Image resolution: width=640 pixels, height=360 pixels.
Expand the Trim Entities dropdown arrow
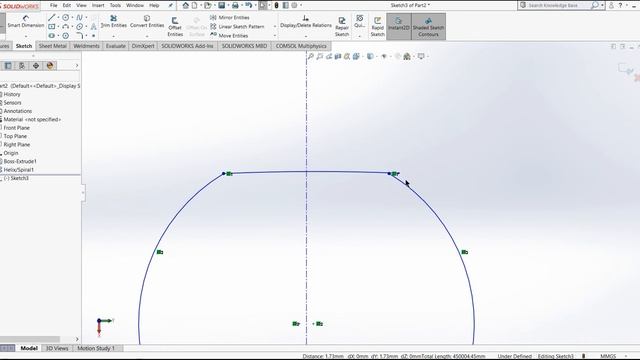(x=113, y=36)
